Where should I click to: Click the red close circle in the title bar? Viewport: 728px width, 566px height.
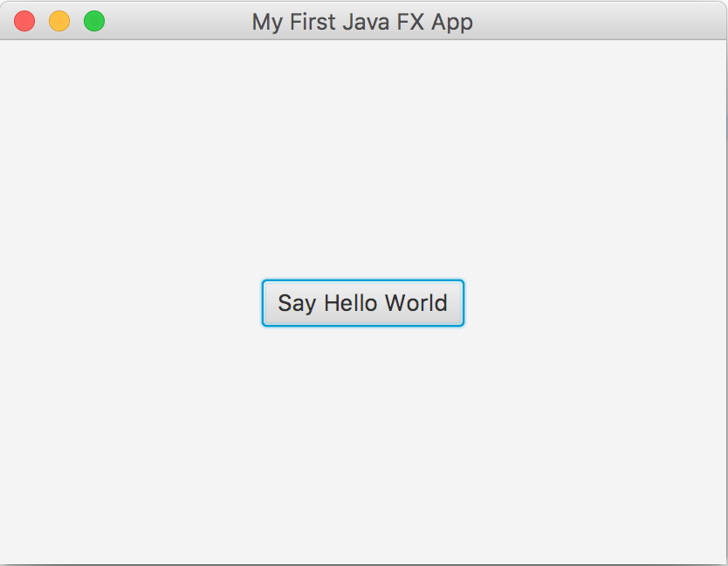pyautogui.click(x=24, y=21)
